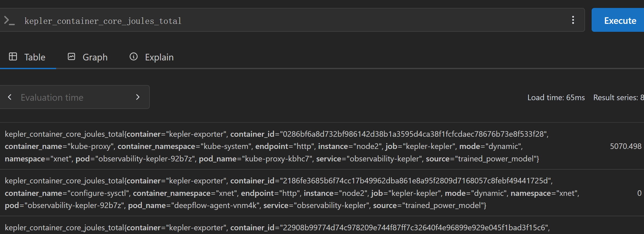This screenshot has height=234, width=644.
Task: Click pod_name="deepflow-agent-vnm4k" label
Action: [194, 205]
